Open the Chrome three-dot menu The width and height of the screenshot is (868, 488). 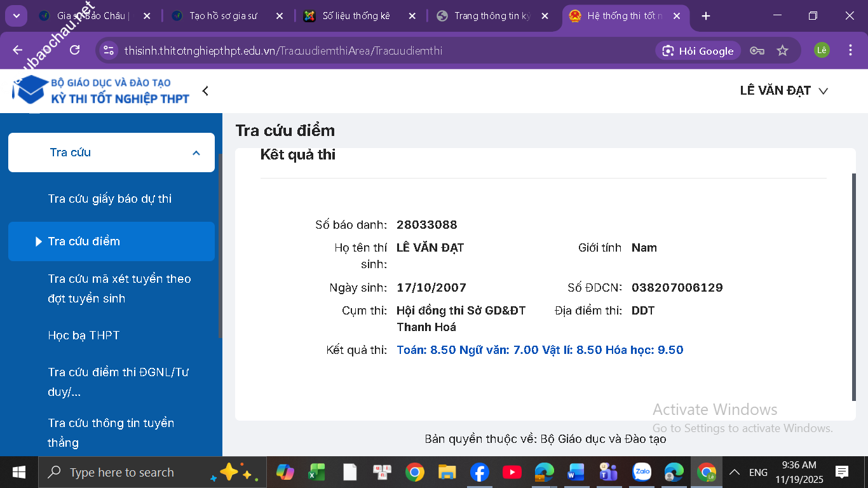tap(850, 50)
